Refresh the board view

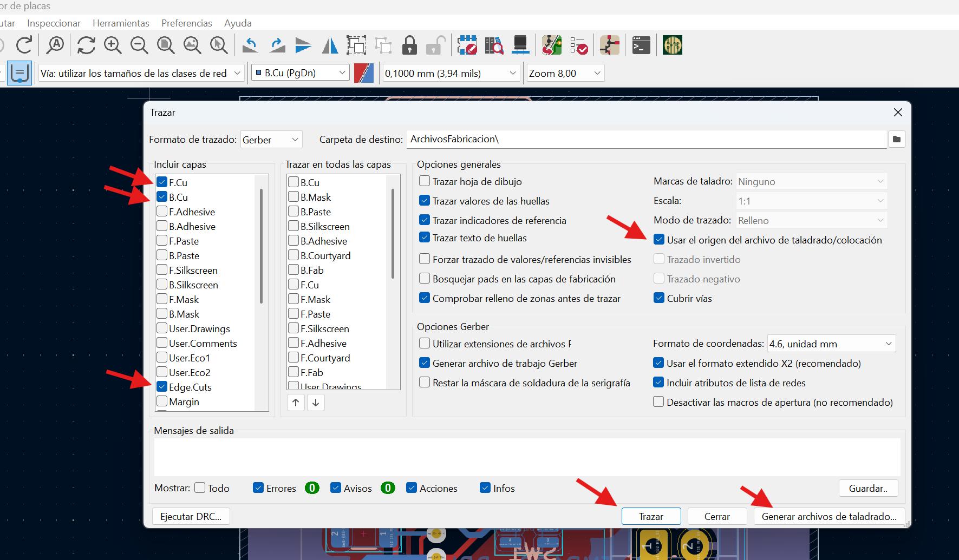point(86,45)
